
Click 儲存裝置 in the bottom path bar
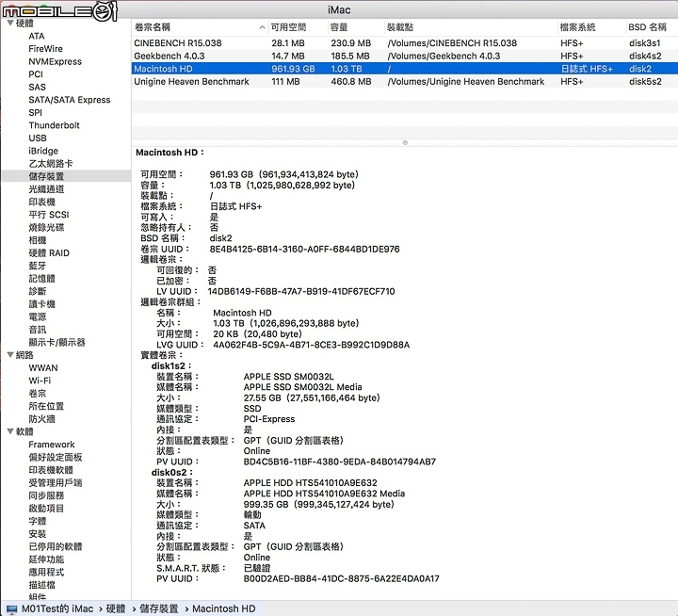159,608
